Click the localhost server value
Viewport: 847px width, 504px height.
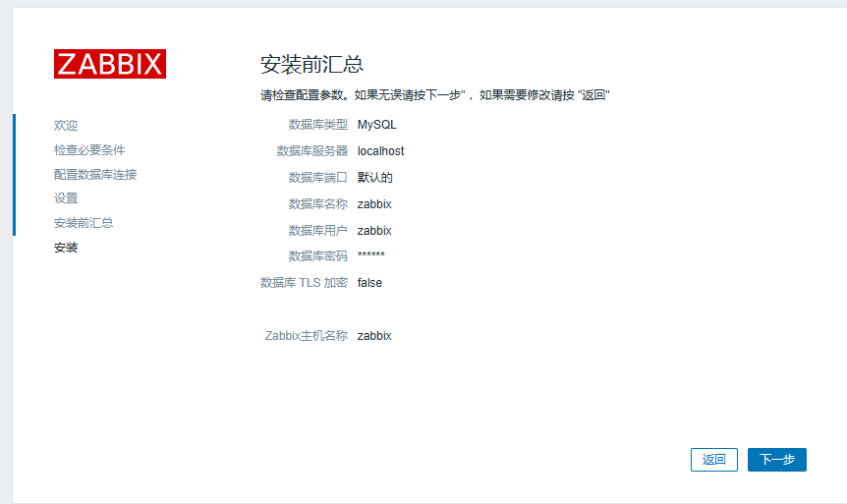[x=381, y=151]
